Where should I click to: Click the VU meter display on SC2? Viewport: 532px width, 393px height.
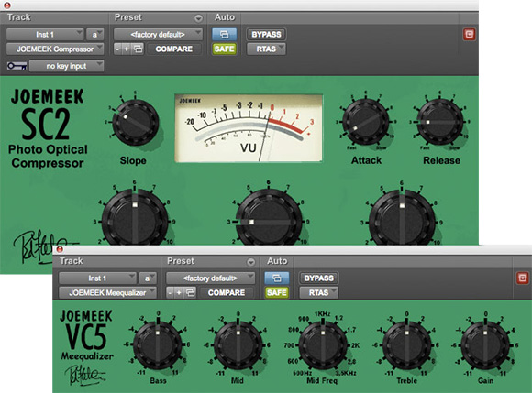[x=249, y=128]
